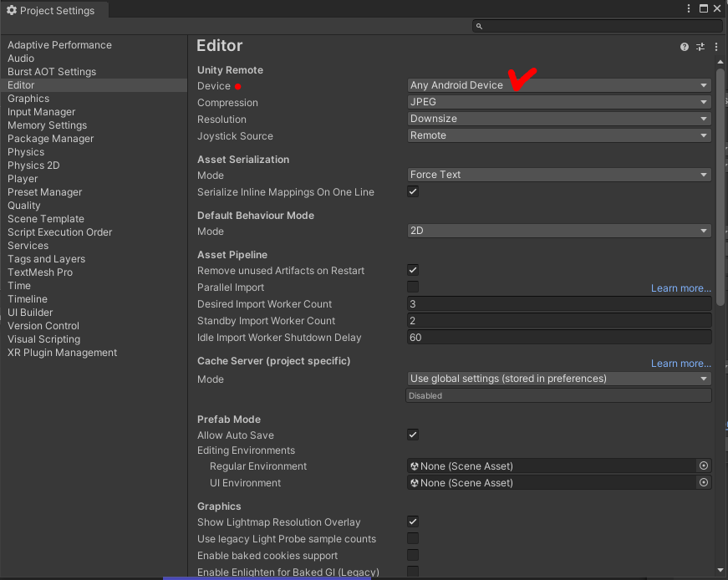This screenshot has width=728, height=580.
Task: Open the Editor help icon
Action: (684, 47)
